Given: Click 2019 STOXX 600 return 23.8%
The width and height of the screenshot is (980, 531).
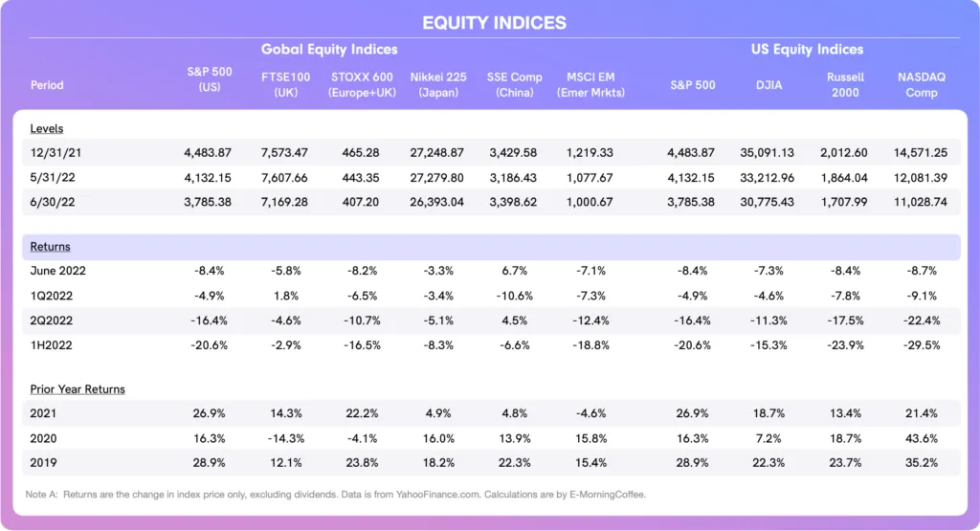Looking at the screenshot, I should [362, 463].
